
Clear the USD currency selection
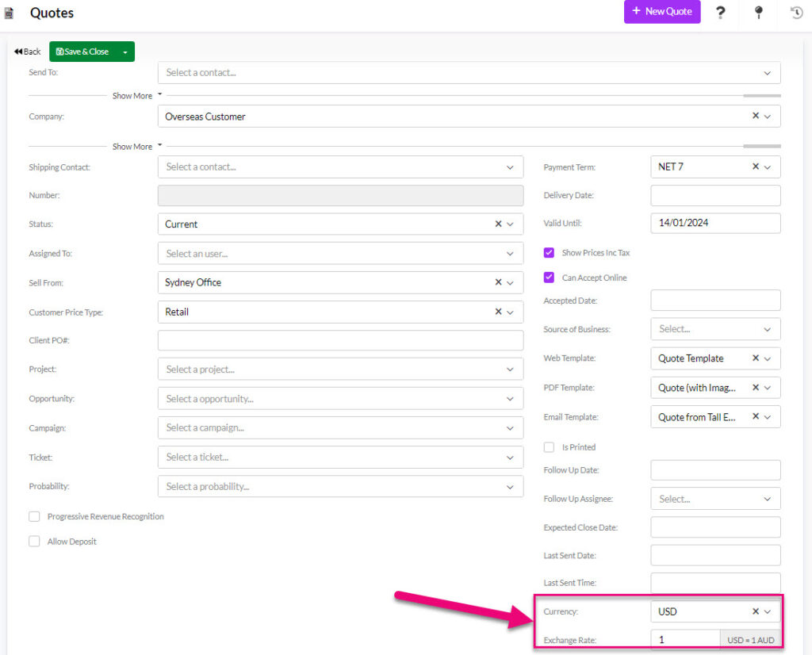coord(756,611)
